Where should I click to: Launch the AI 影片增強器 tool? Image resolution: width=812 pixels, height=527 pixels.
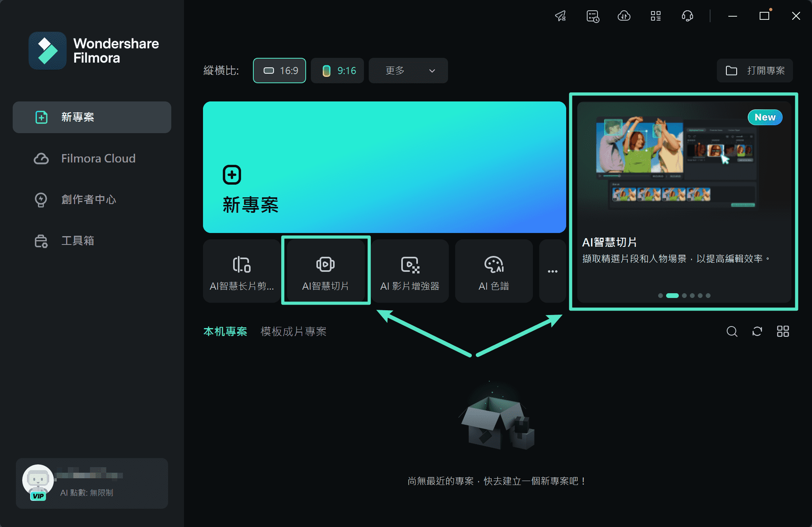coord(410,271)
